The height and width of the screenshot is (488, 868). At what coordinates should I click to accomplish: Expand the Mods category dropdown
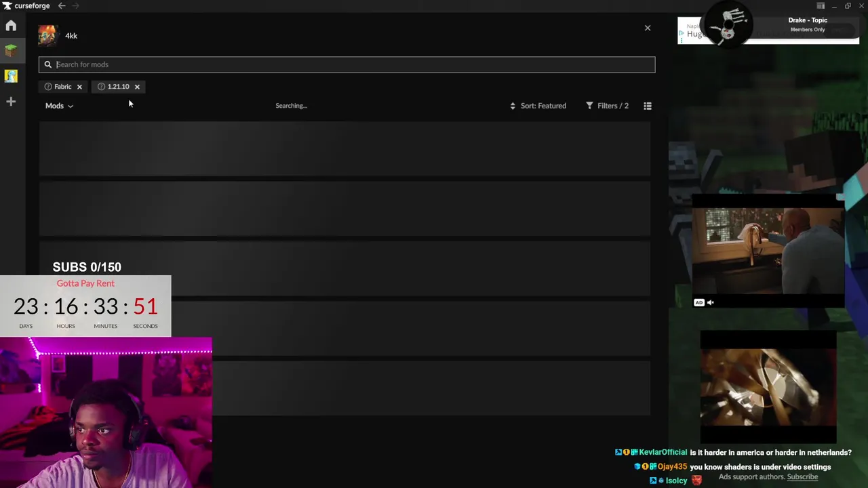(x=59, y=106)
